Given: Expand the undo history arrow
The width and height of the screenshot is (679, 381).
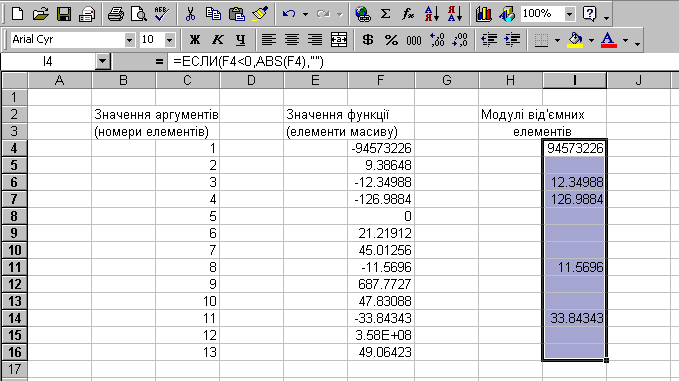Looking at the screenshot, I should pyautogui.click(x=305, y=14).
